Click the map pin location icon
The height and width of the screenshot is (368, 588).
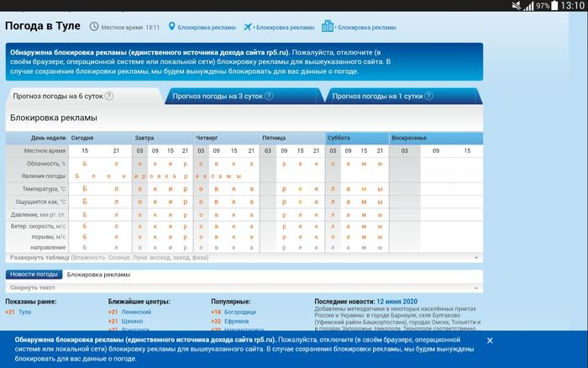[171, 26]
